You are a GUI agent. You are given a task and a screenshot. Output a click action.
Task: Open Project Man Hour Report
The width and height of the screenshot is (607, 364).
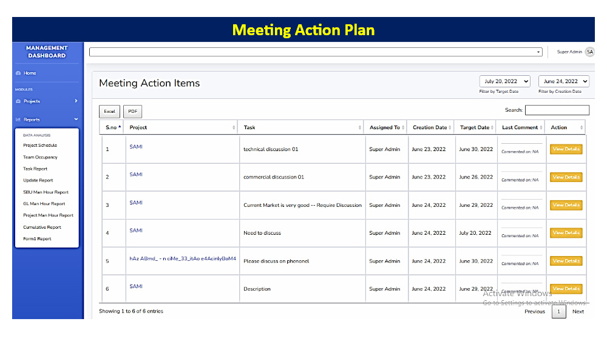tap(48, 215)
